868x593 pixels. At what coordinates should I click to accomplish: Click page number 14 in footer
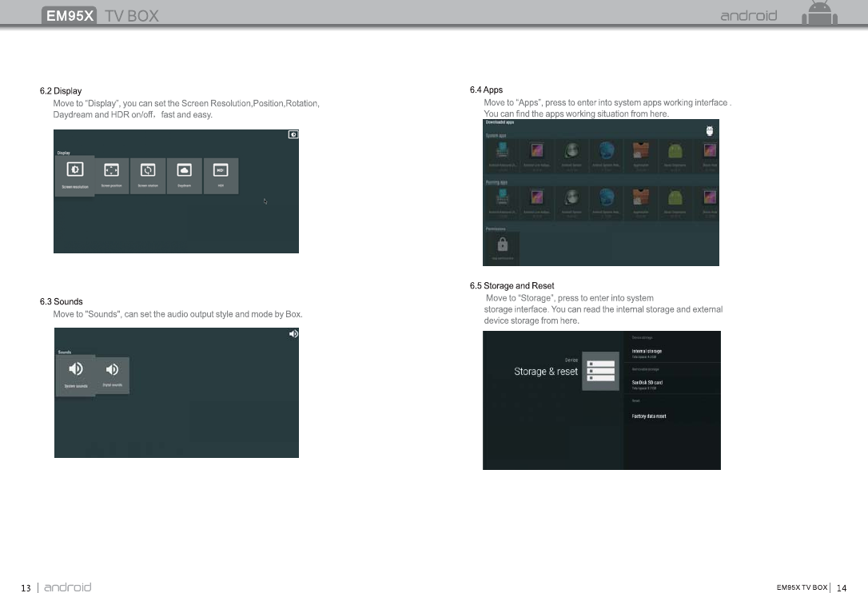842,588
